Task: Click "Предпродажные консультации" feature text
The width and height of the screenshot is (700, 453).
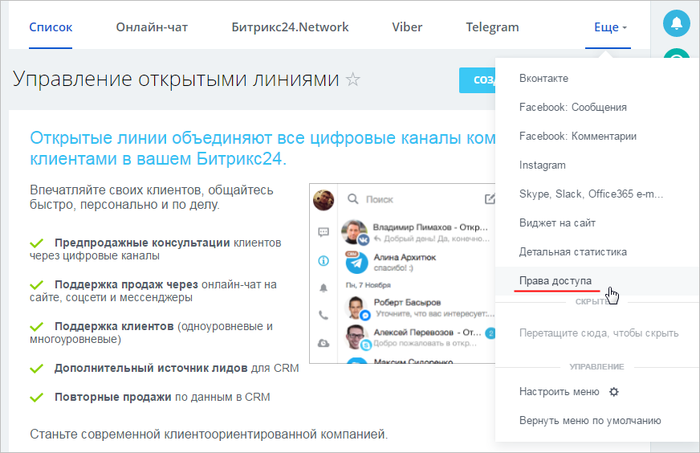Action: (142, 243)
